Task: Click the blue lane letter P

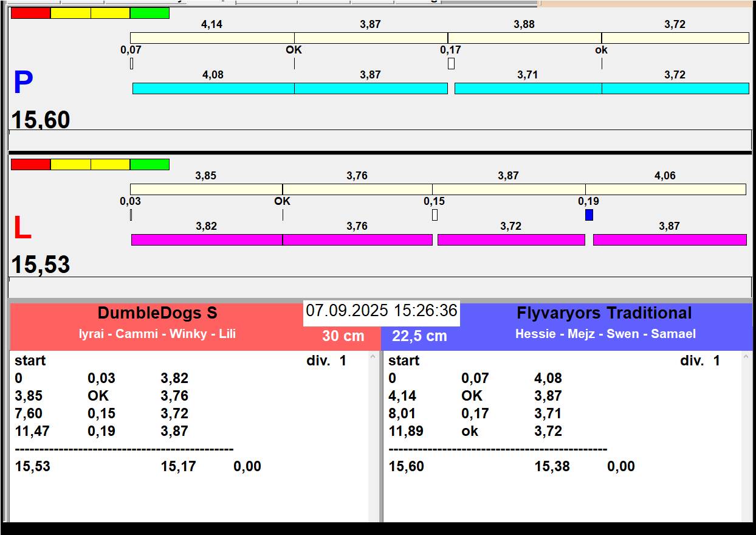Action: [x=23, y=83]
